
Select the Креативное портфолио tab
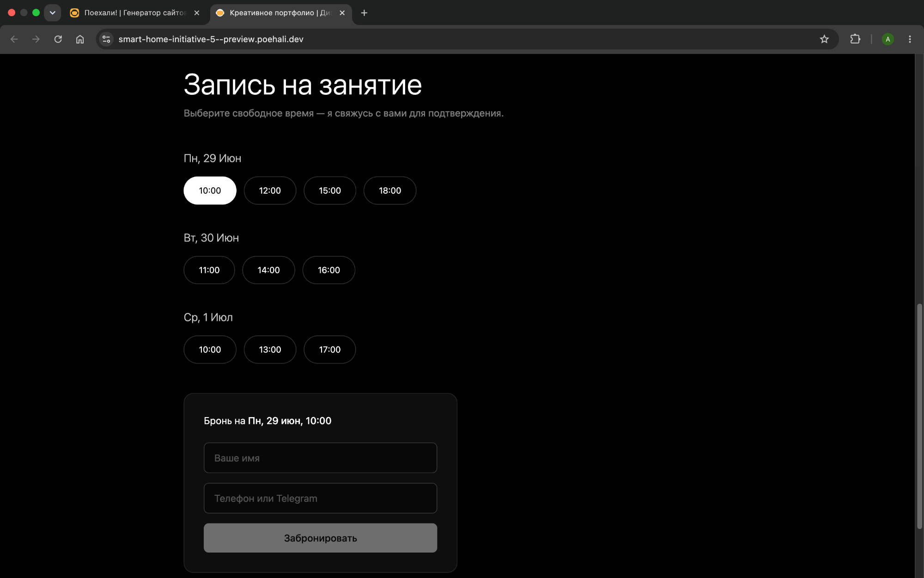coord(280,13)
